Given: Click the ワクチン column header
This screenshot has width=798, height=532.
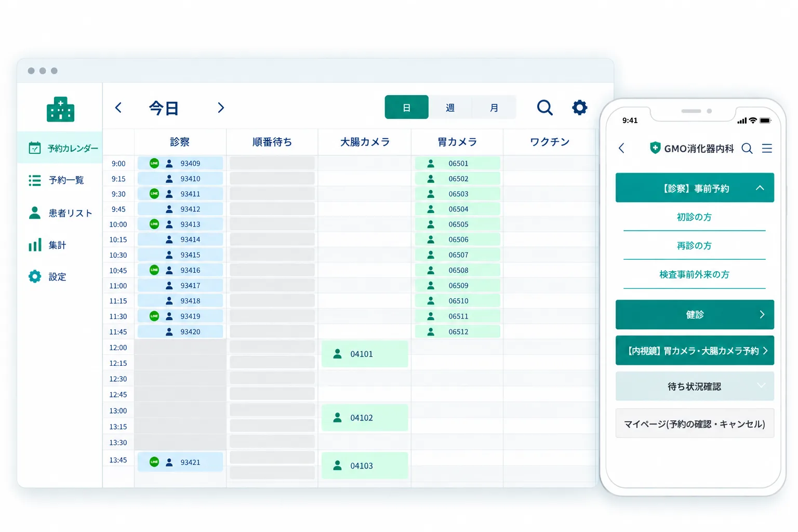Looking at the screenshot, I should pyautogui.click(x=550, y=142).
